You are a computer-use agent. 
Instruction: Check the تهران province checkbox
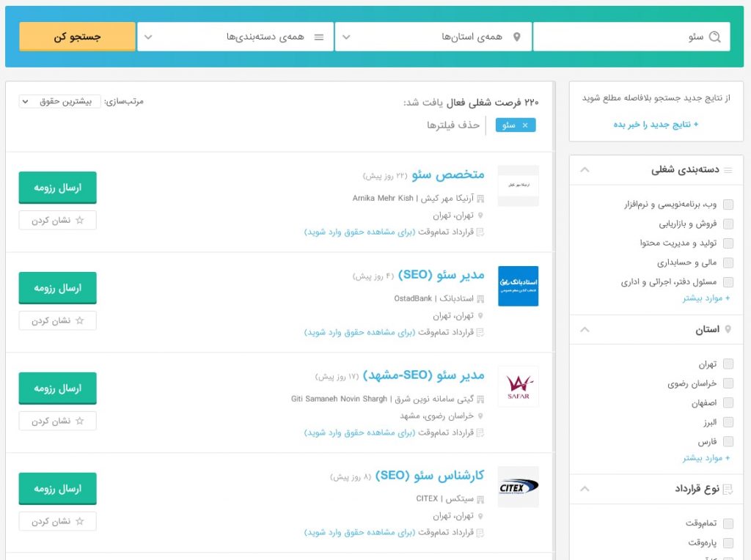click(728, 364)
